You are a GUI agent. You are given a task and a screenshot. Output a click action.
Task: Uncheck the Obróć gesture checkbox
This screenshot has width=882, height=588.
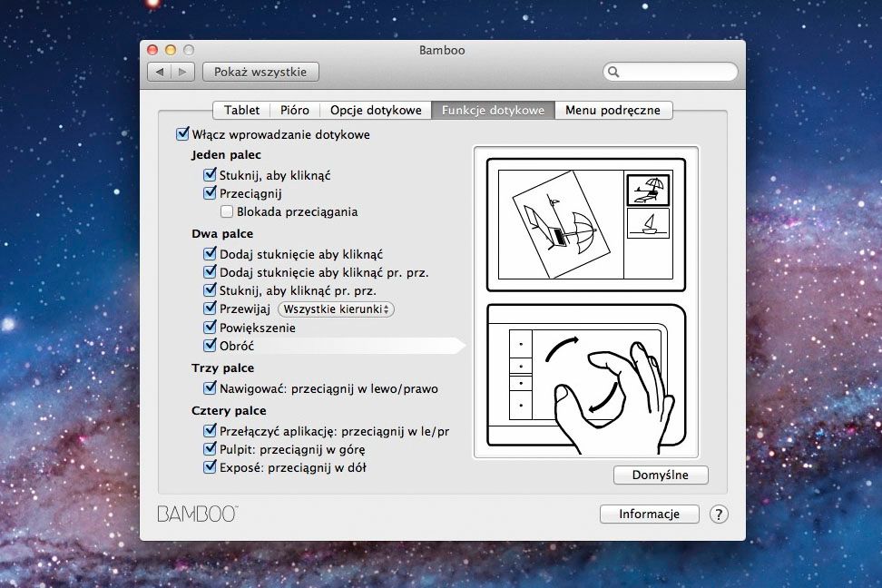click(x=210, y=345)
